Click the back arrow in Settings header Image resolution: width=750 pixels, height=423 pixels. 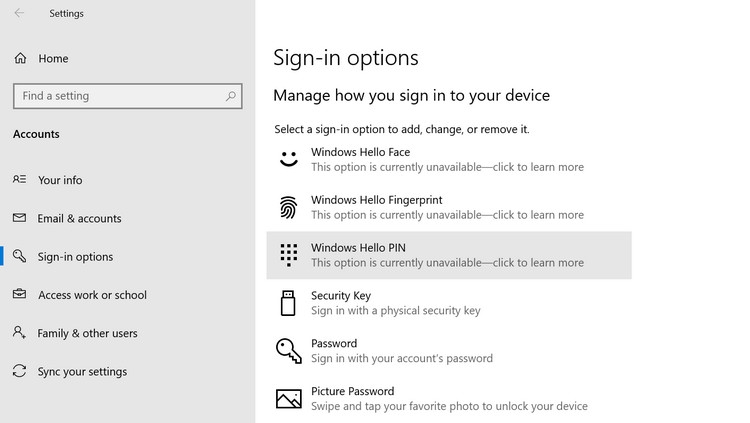[x=19, y=13]
